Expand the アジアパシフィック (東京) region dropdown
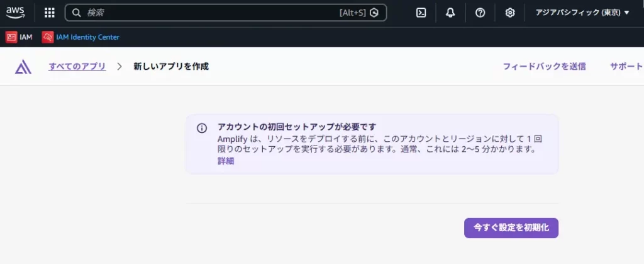Image resolution: width=644 pixels, height=264 pixels. 582,13
